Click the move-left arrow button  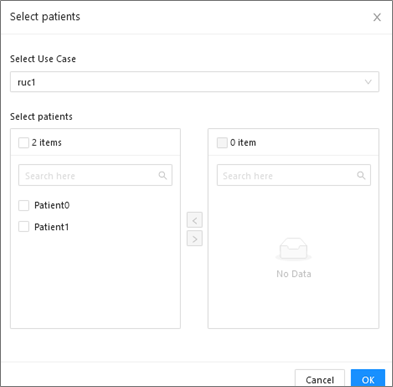point(195,220)
